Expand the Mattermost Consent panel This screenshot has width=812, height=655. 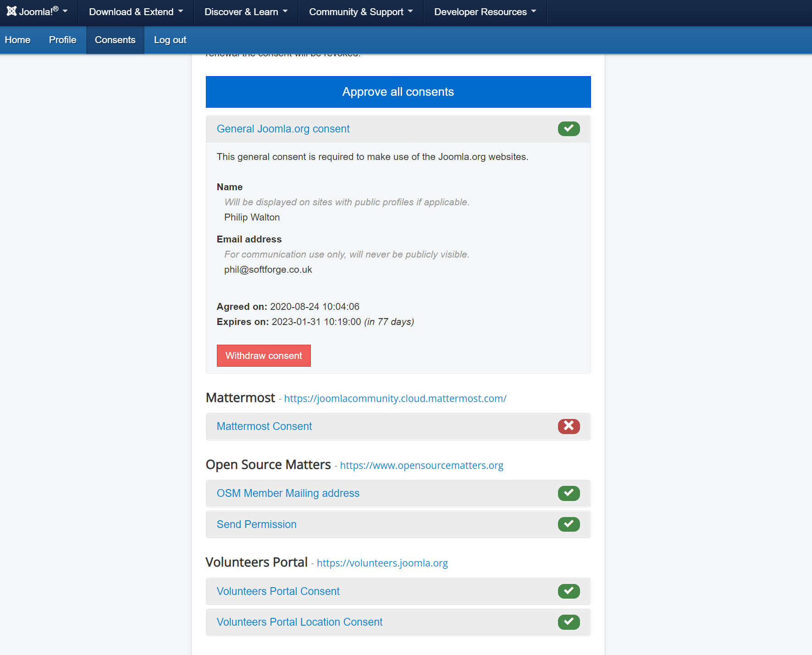[x=264, y=426]
